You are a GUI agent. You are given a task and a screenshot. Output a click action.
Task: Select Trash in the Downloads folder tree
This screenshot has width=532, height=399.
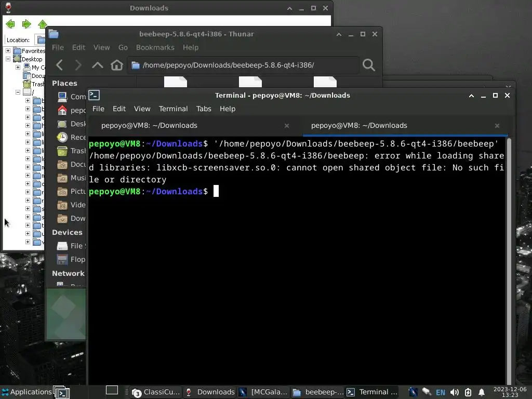(x=34, y=84)
